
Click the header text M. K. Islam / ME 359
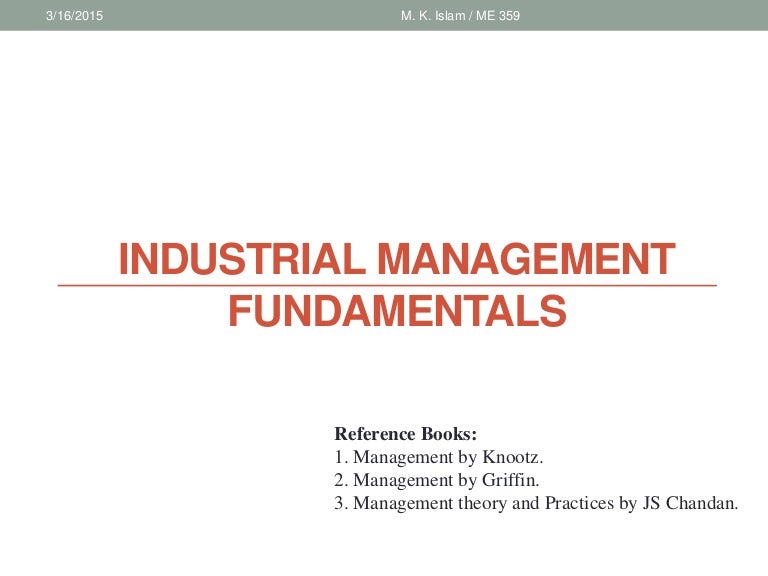pyautogui.click(x=460, y=16)
